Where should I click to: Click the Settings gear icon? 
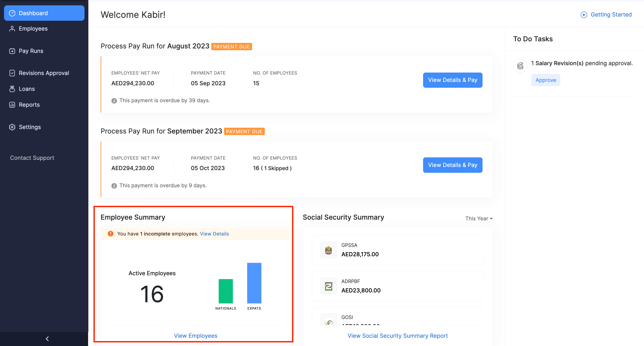pos(12,127)
